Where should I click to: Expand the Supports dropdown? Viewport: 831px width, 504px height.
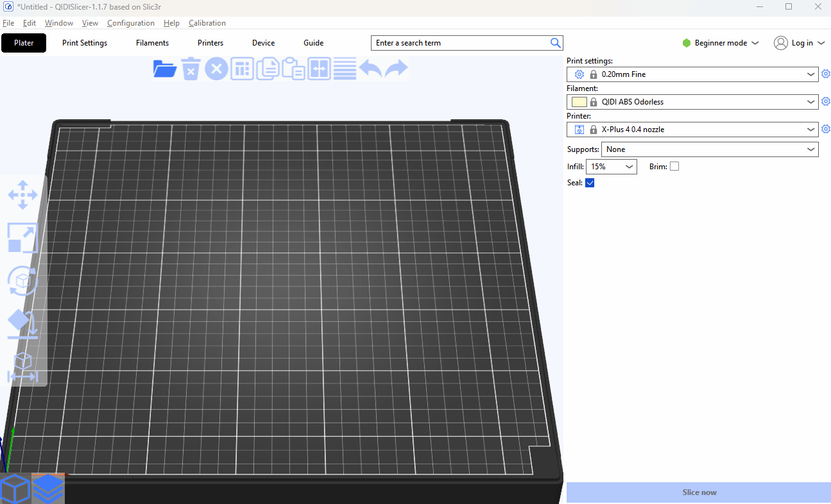pyautogui.click(x=709, y=149)
